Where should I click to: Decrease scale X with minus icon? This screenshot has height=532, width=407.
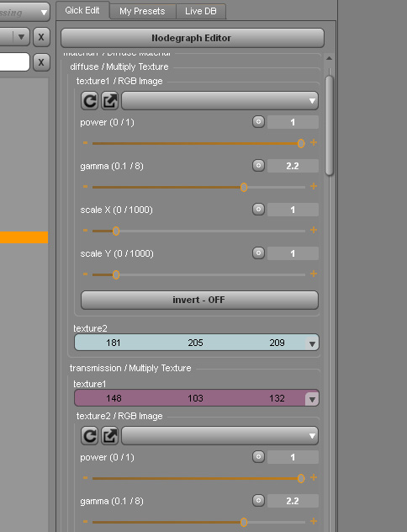86,231
